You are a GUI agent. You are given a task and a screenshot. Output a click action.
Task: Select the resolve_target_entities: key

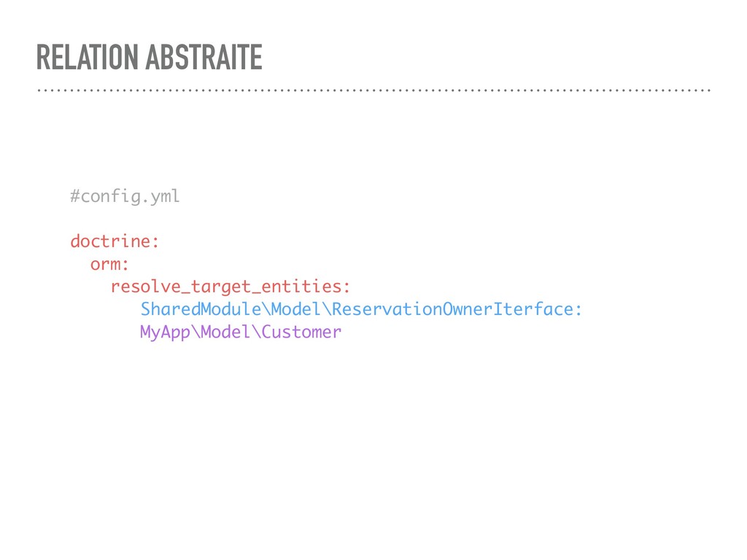click(231, 287)
